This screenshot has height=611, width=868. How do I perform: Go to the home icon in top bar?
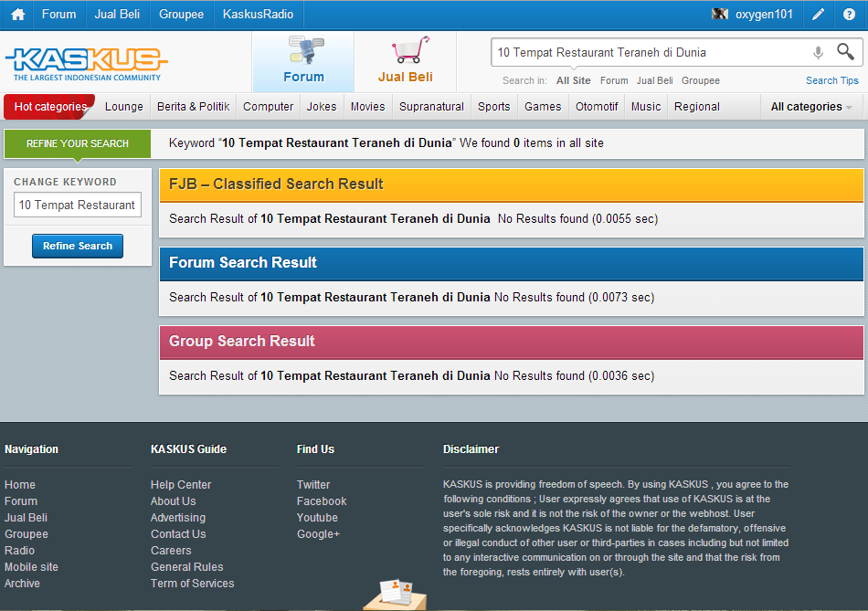pyautogui.click(x=17, y=15)
